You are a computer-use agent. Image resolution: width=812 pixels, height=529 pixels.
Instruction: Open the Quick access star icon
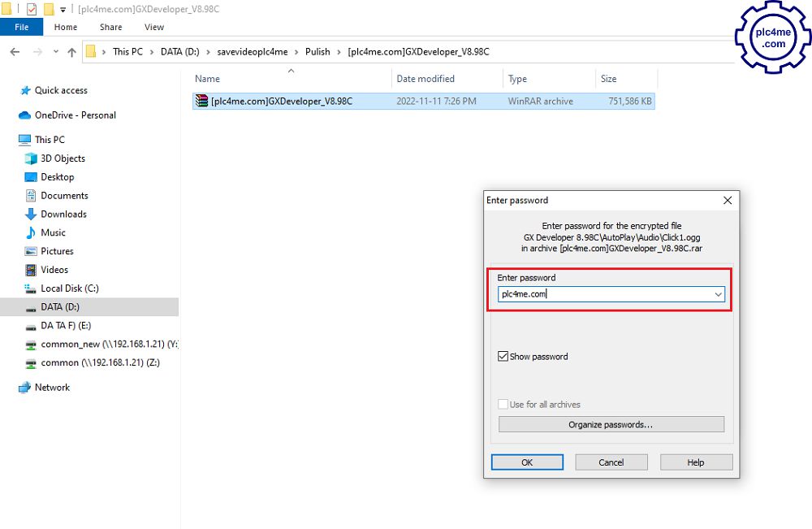pyautogui.click(x=25, y=91)
